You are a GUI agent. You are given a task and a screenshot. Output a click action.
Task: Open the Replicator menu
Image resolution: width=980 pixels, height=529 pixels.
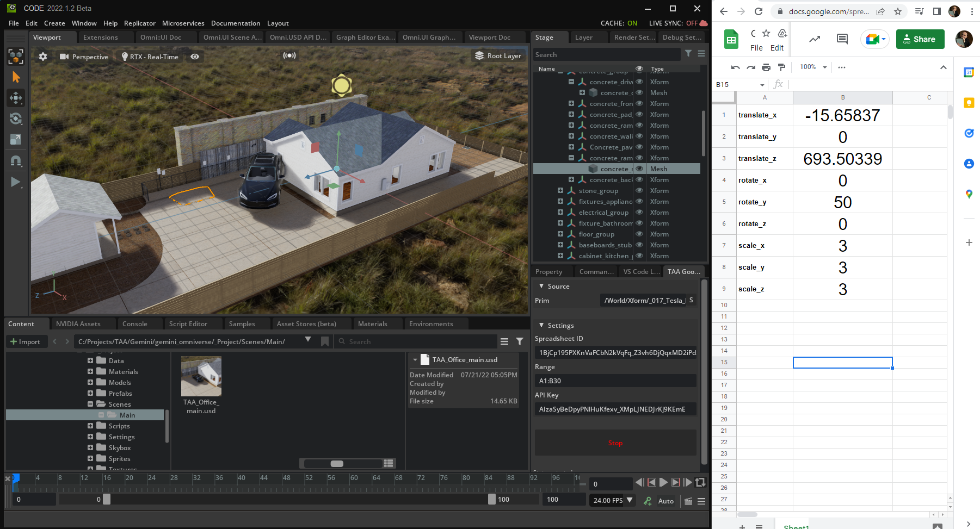(140, 23)
